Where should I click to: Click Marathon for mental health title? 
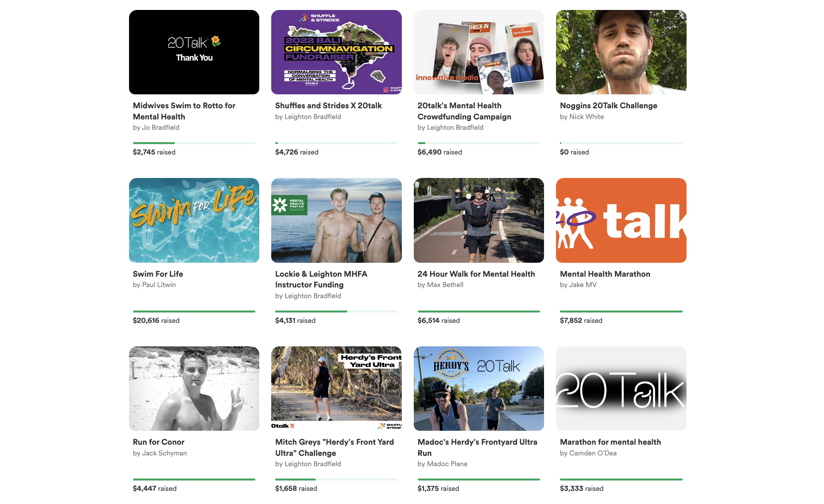tap(610, 442)
